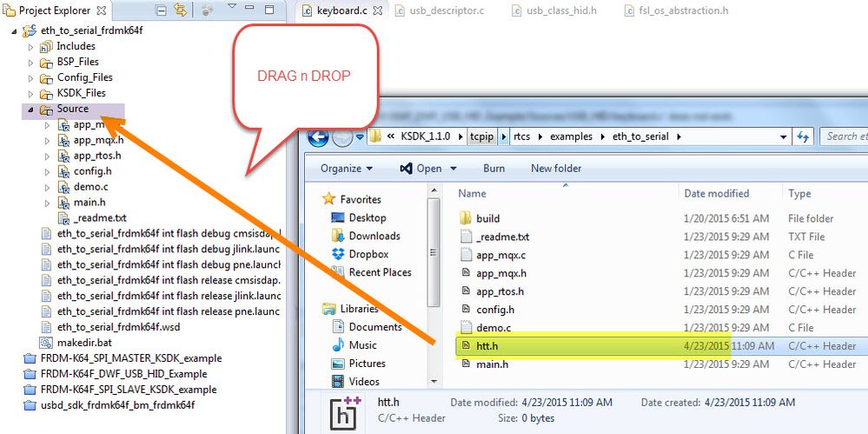Select the release pne launch file
Image resolution: width=868 pixels, height=434 pixels.
(x=169, y=311)
